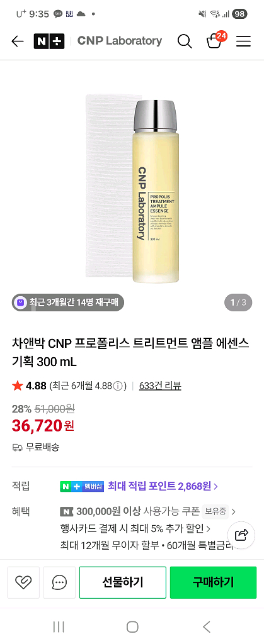Tap the green 구매하기 button
Image resolution: width=264 pixels, height=644 pixels.
click(213, 582)
